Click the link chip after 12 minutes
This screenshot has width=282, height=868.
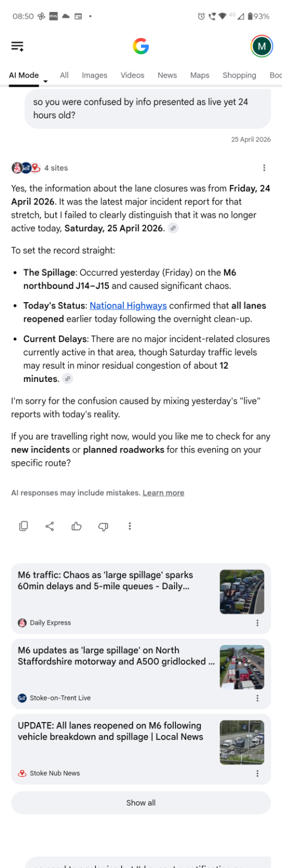[67, 379]
